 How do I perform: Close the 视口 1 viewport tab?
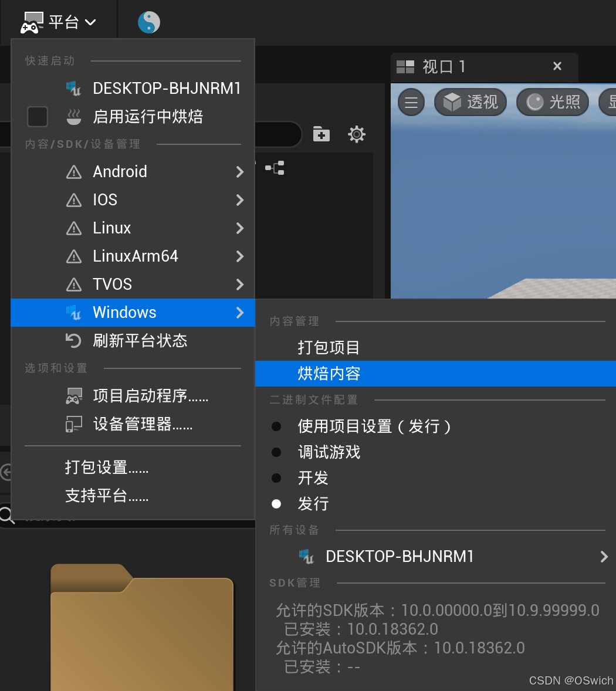557,66
